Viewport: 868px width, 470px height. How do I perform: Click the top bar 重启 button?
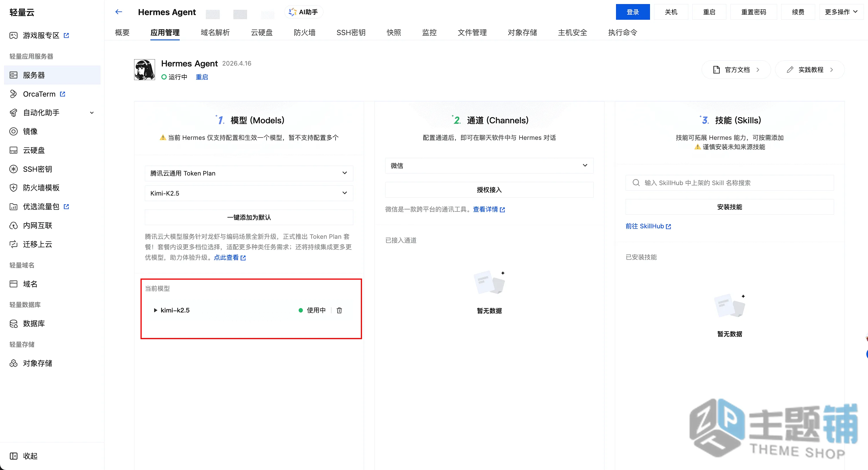(709, 12)
